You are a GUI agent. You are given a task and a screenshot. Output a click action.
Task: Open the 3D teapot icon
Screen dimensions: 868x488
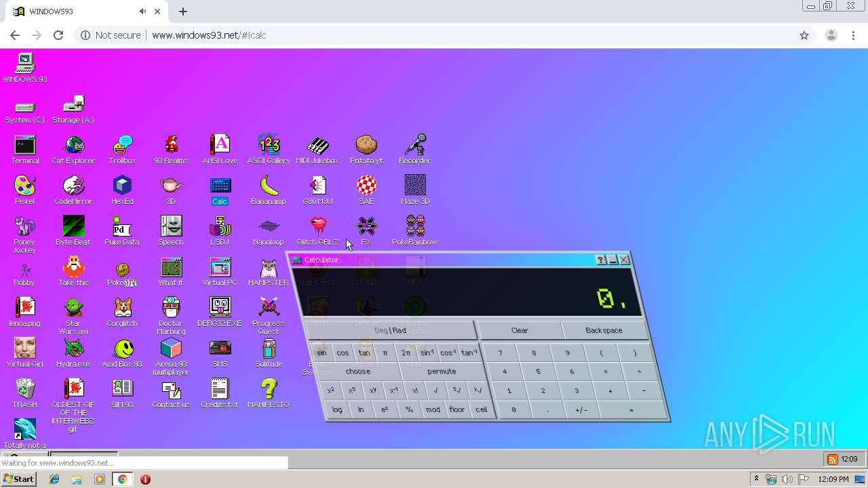click(x=171, y=190)
